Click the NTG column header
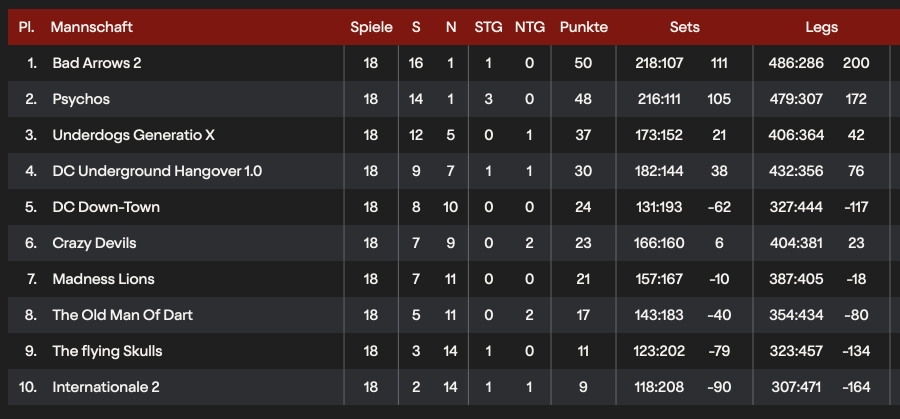 (530, 27)
